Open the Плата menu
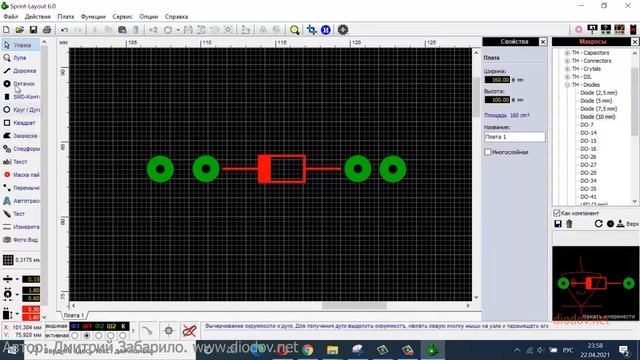This screenshot has width=640, height=360. point(66,17)
